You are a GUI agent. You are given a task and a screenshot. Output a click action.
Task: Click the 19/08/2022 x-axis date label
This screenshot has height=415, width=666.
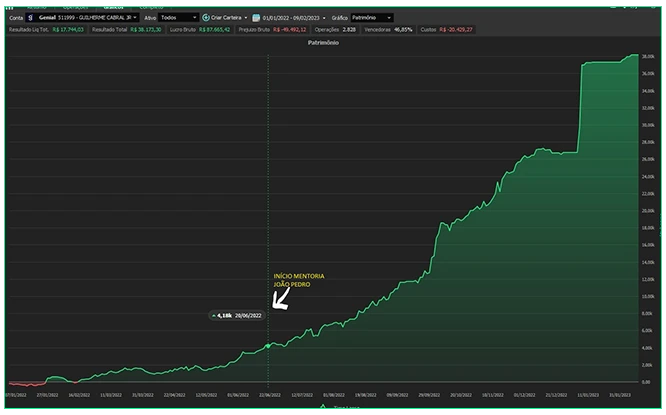(x=365, y=395)
